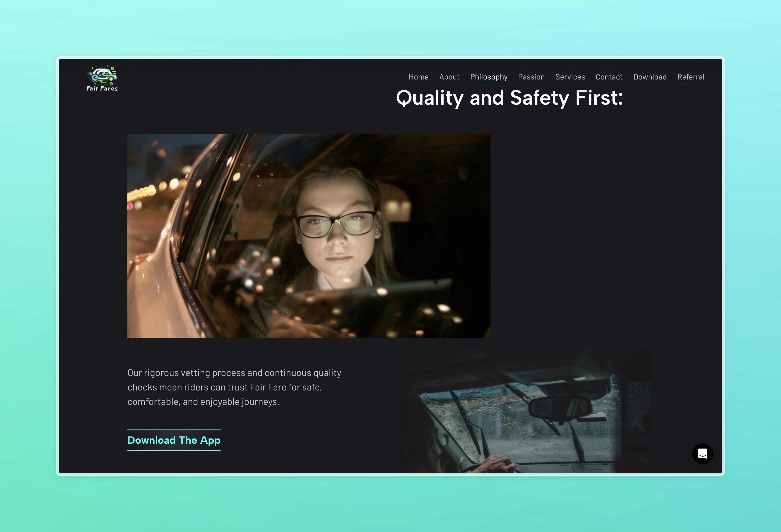Screen dimensions: 781x532
Task: Open the chat widget bubble icon
Action: click(x=702, y=454)
